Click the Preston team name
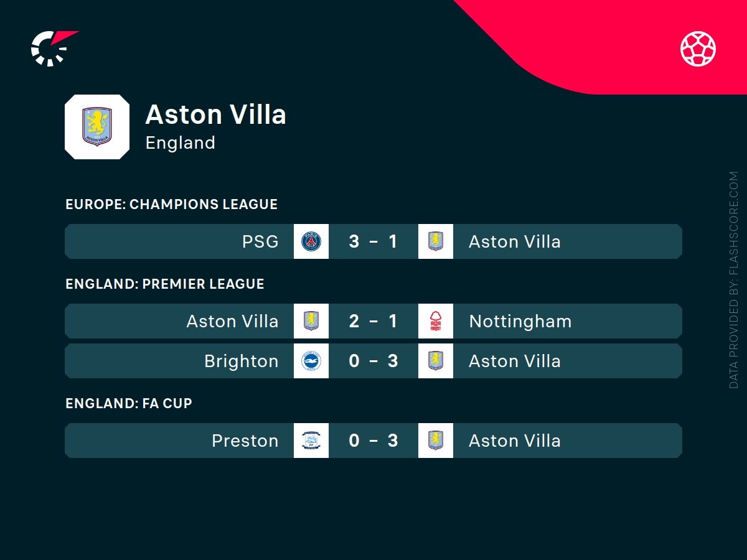The height and width of the screenshot is (560, 747). coord(245,441)
